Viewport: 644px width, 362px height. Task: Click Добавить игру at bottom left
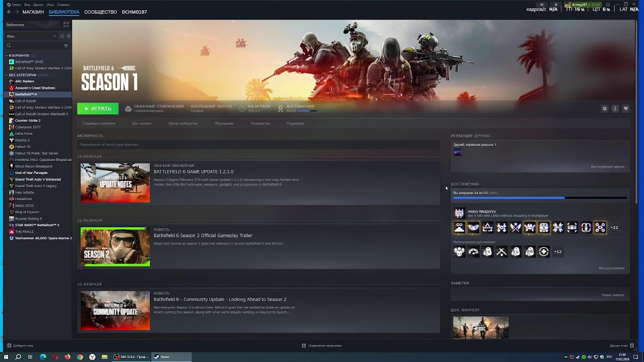(21, 346)
